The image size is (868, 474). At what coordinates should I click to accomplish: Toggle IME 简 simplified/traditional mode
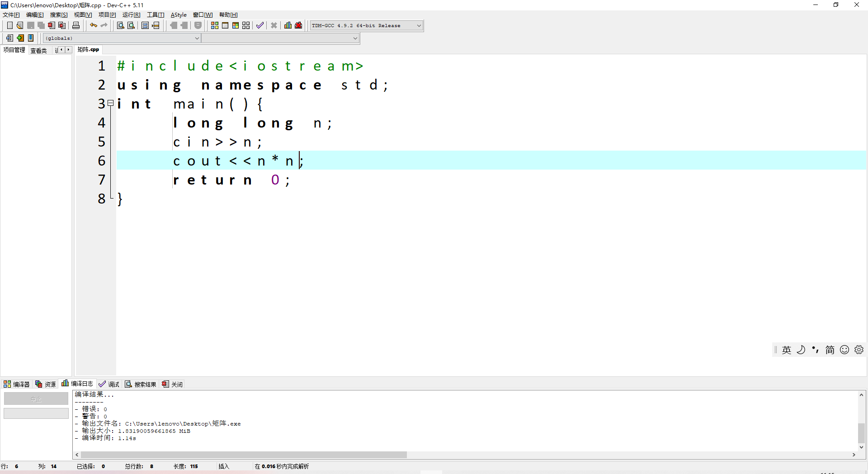830,350
